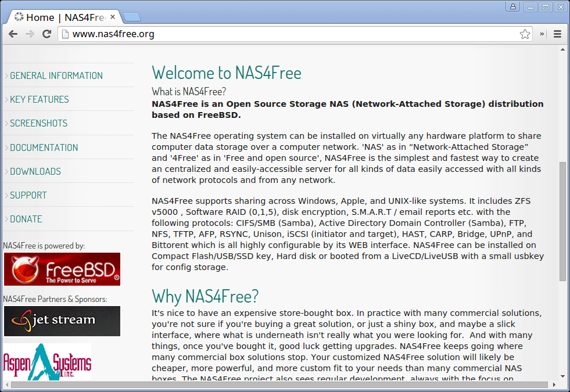
Task: Open the DOWNLOADS menu item
Action: click(35, 171)
